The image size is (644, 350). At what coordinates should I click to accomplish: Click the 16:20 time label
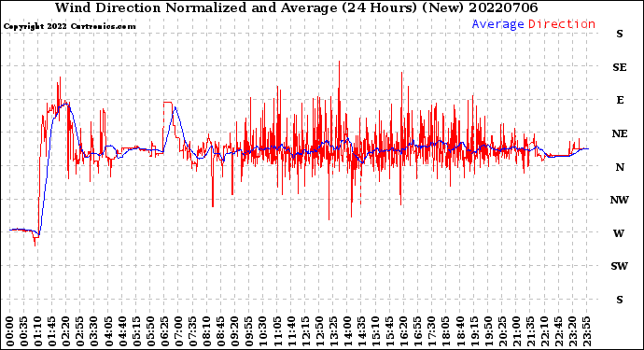(403, 331)
